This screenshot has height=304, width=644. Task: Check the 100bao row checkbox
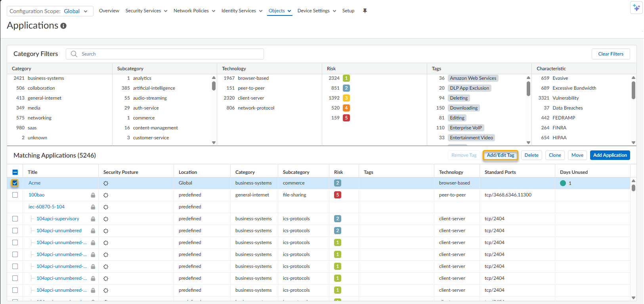pos(15,195)
